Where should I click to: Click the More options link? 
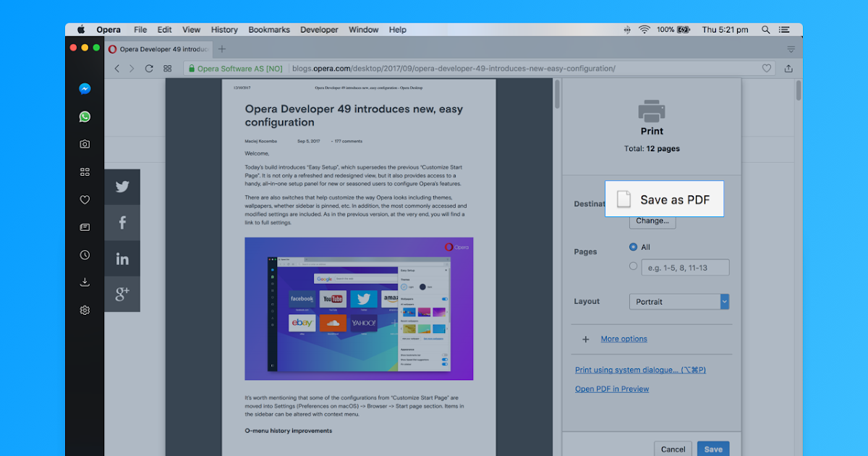[x=624, y=339]
